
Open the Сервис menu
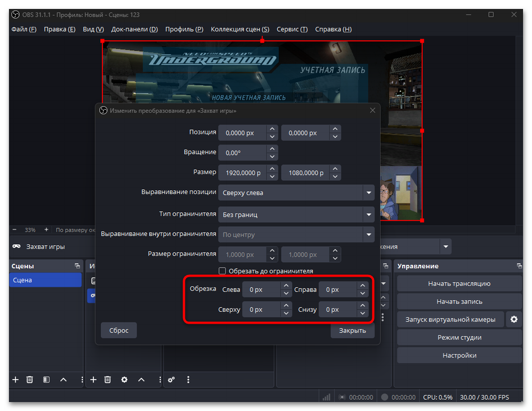pos(292,29)
